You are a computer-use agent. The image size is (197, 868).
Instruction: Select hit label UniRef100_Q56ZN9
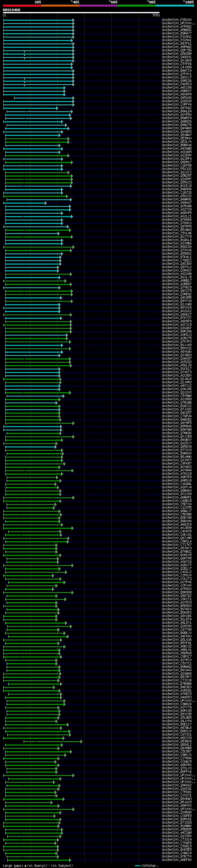(x=177, y=54)
